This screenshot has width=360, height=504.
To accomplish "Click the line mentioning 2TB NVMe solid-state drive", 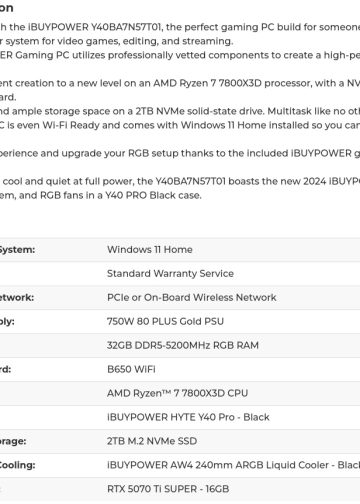I will coord(180,111).
